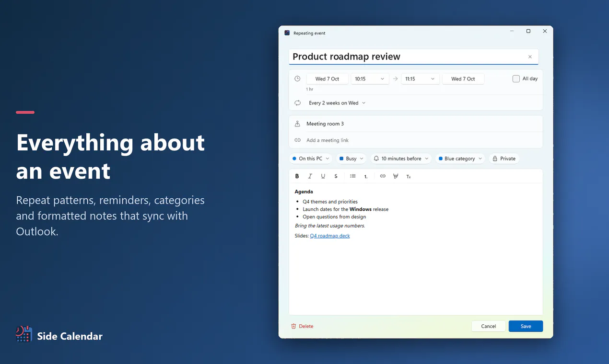Open the Q4 roadmap deck link
The image size is (609, 364).
click(330, 236)
